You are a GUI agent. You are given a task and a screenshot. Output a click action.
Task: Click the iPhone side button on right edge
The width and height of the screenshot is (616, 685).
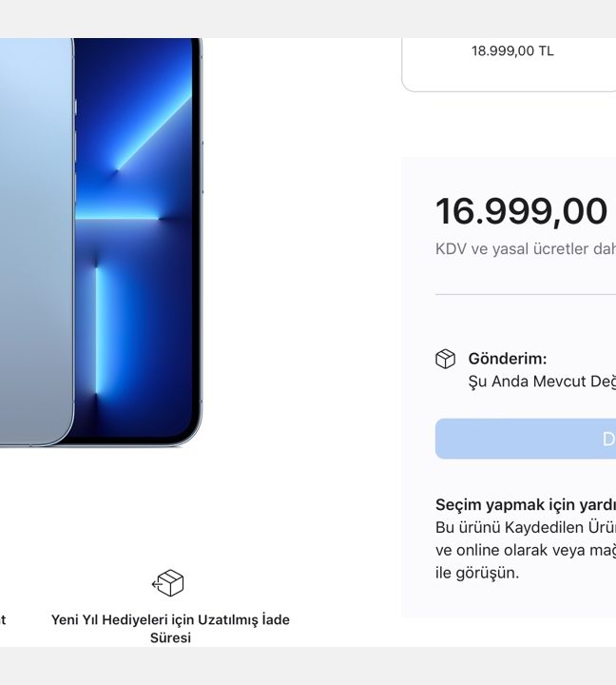(x=202, y=167)
